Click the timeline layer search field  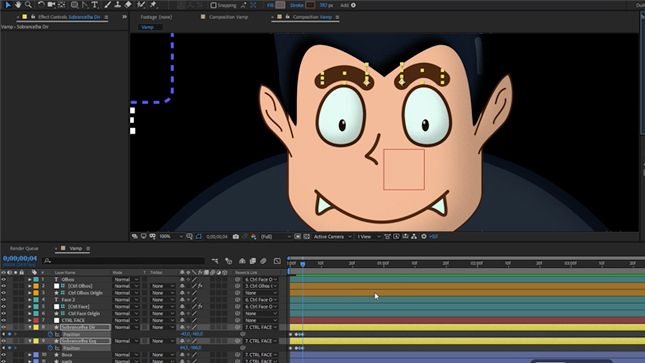click(123, 261)
